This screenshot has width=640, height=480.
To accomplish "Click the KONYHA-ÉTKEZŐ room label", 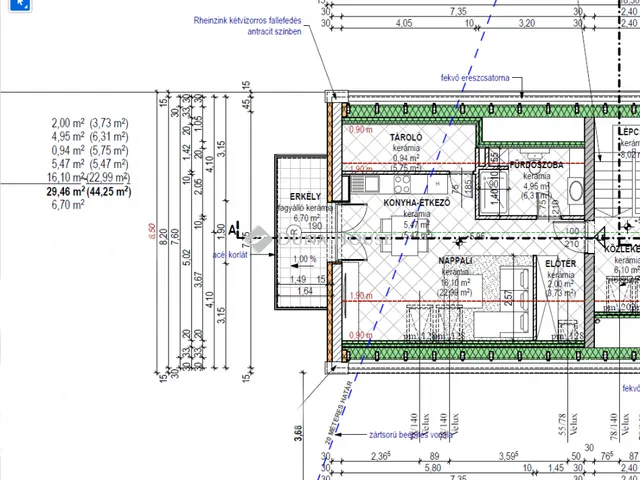I will click(x=416, y=203).
